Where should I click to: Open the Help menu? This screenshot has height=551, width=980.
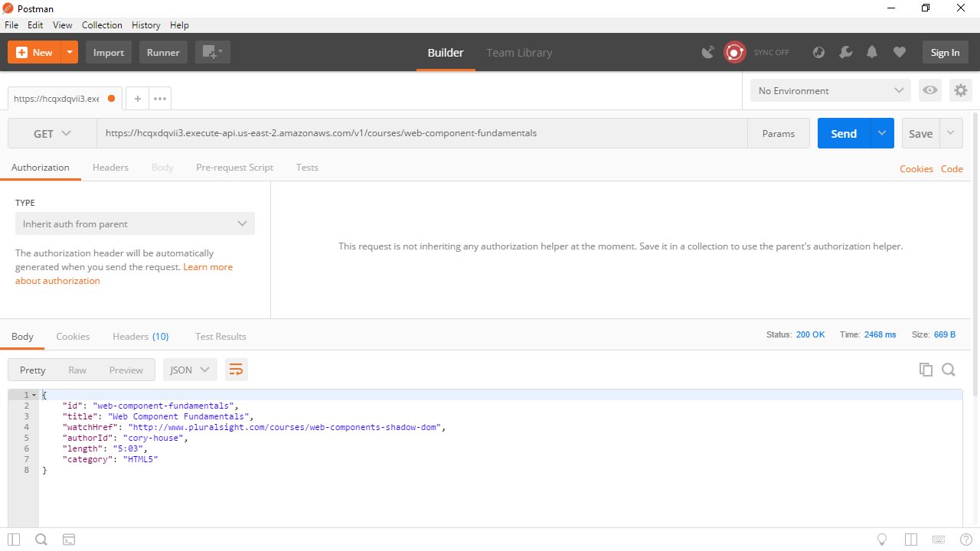tap(179, 25)
